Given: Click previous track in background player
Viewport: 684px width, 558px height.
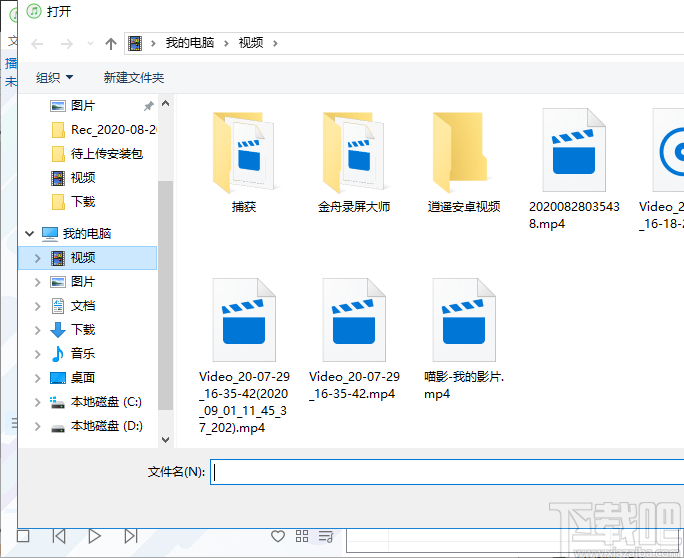Looking at the screenshot, I should [59, 536].
